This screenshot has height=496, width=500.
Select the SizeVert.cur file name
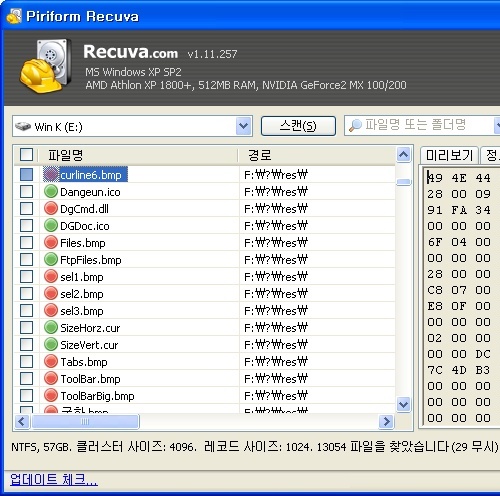tap(89, 345)
